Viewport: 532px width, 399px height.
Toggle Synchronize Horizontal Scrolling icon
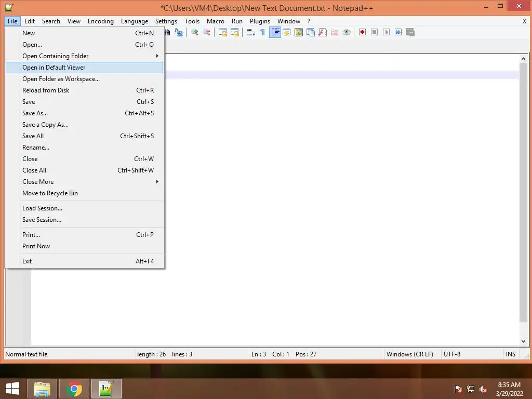[235, 32]
